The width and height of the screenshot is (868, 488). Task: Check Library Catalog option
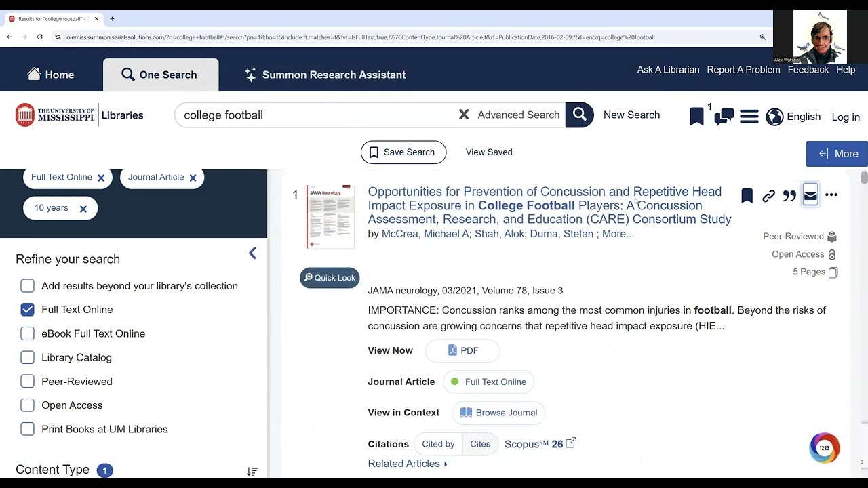click(27, 357)
